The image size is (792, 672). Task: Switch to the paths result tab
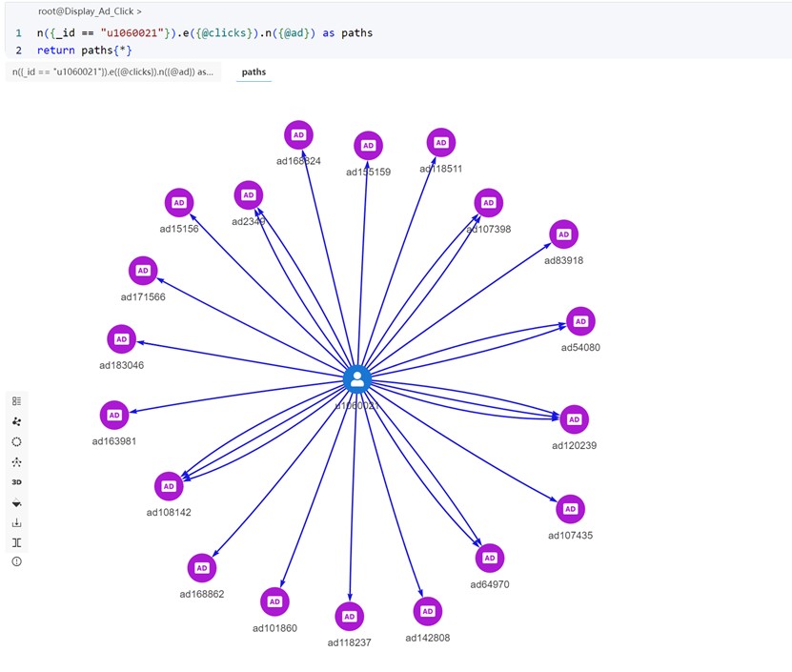tap(254, 71)
